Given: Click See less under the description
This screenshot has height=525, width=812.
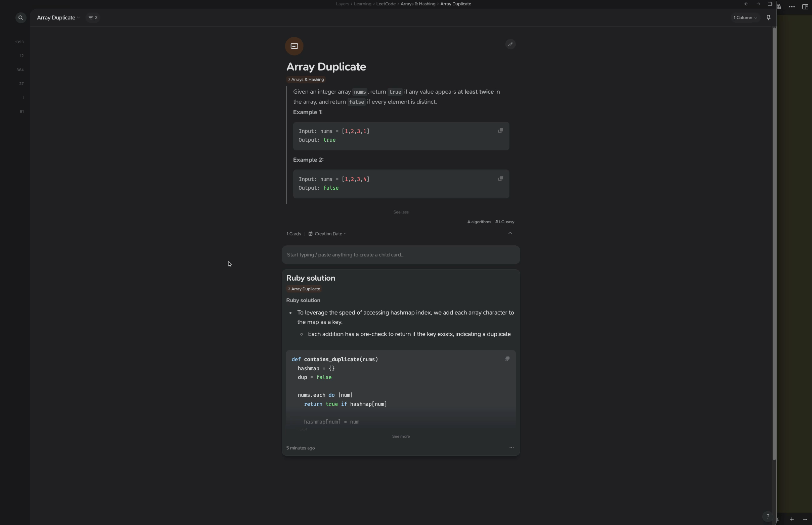Looking at the screenshot, I should click(401, 212).
